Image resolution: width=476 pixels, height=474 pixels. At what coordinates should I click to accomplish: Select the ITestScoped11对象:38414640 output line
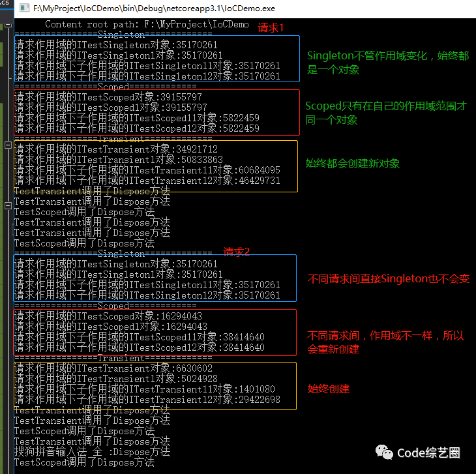click(x=140, y=337)
